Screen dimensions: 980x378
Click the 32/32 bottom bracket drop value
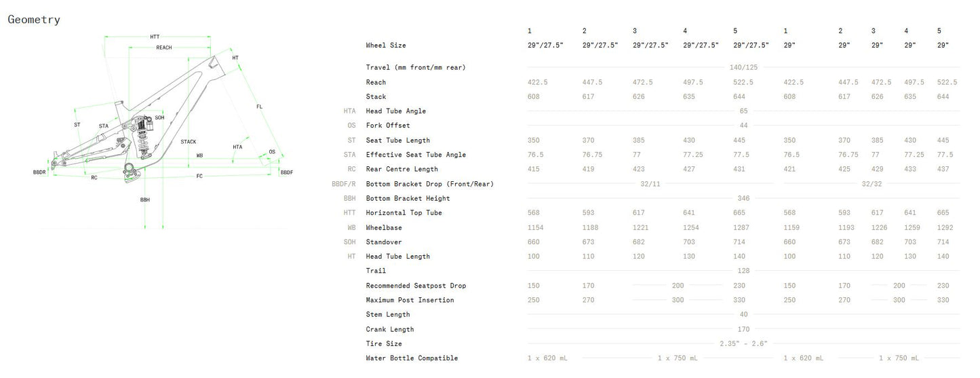(871, 184)
